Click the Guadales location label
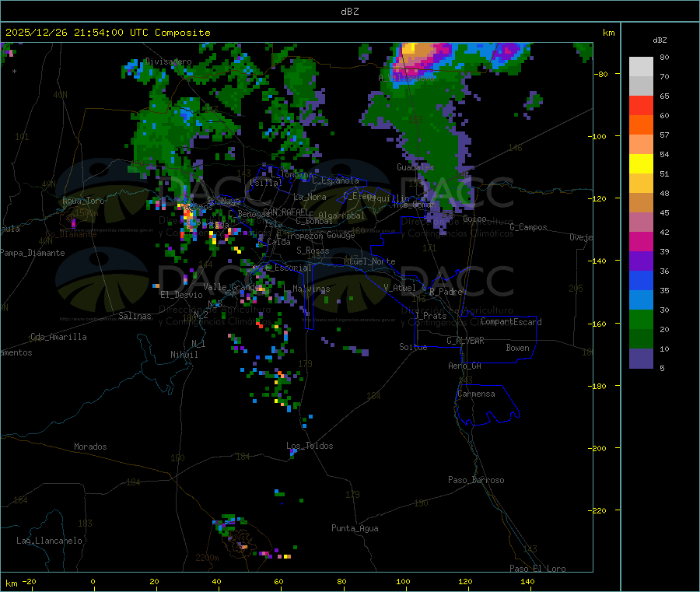The image size is (700, 592). 415,167
